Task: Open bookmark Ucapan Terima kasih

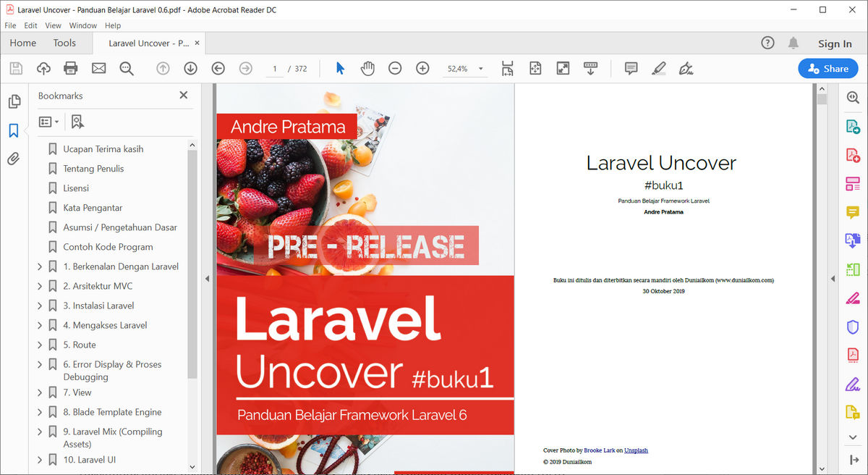Action: 103,149
